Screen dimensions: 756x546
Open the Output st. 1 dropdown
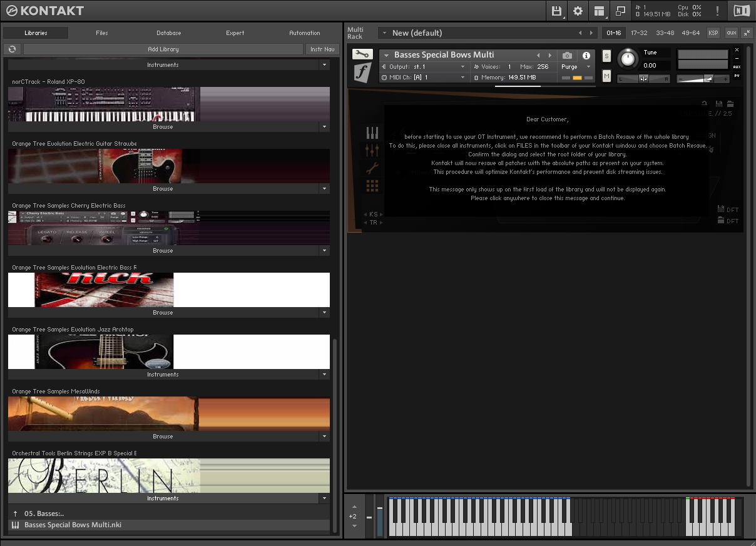tap(424, 67)
